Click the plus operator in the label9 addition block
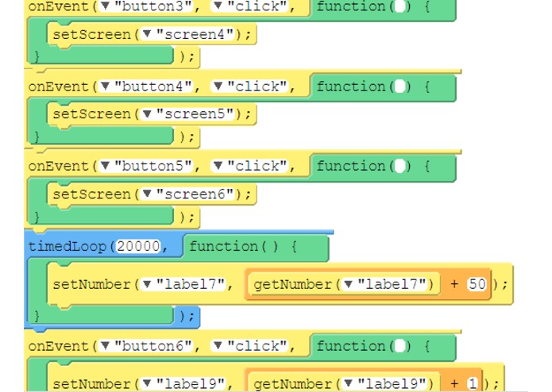Image resolution: width=552 pixels, height=392 pixels. (454, 384)
